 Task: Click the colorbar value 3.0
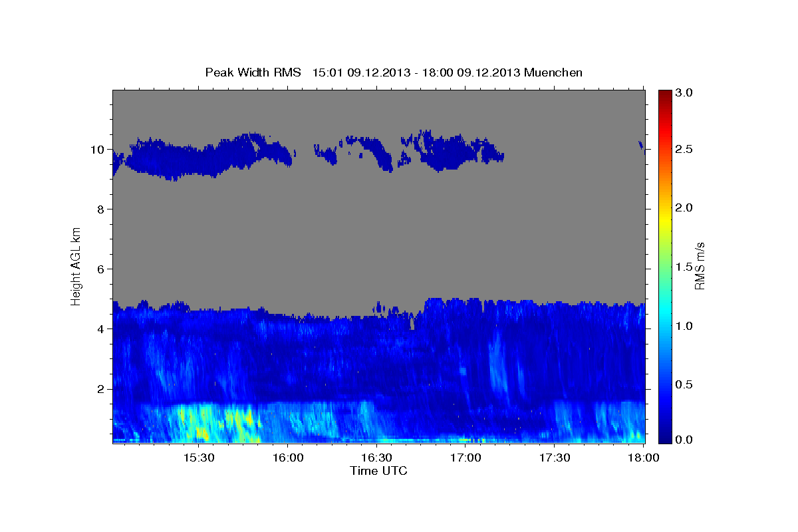[685, 93]
